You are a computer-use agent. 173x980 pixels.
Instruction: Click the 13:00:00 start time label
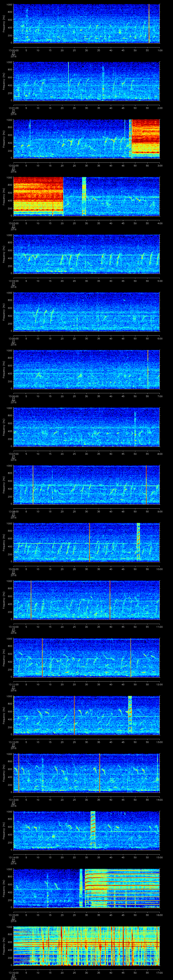[x=14, y=50]
